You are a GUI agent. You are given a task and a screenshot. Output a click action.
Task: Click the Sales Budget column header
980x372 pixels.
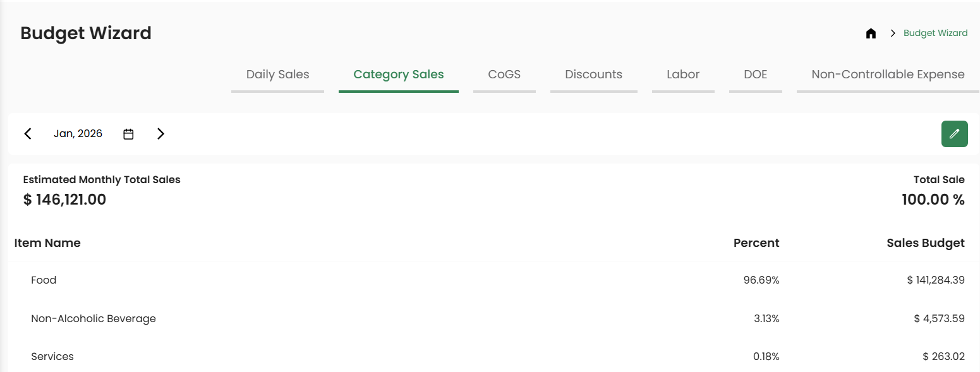click(x=925, y=243)
